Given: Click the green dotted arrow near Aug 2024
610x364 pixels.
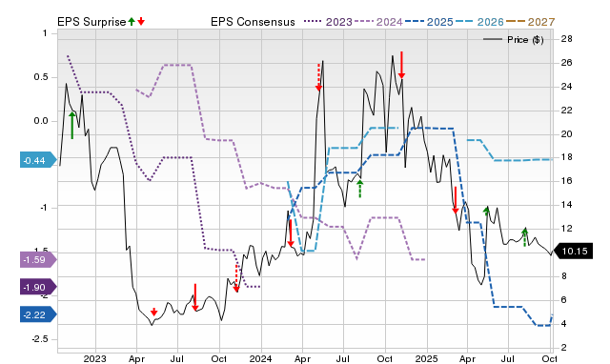Looking at the screenshot, I should [x=360, y=189].
